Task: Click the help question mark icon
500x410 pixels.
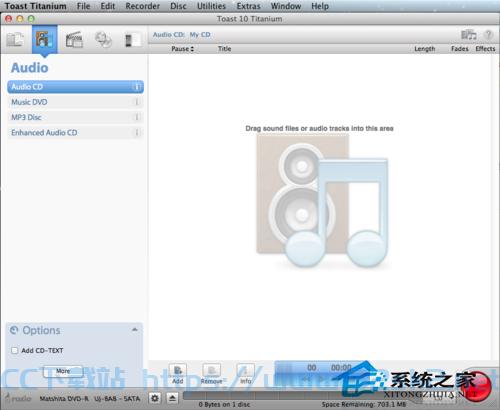Action: click(488, 35)
